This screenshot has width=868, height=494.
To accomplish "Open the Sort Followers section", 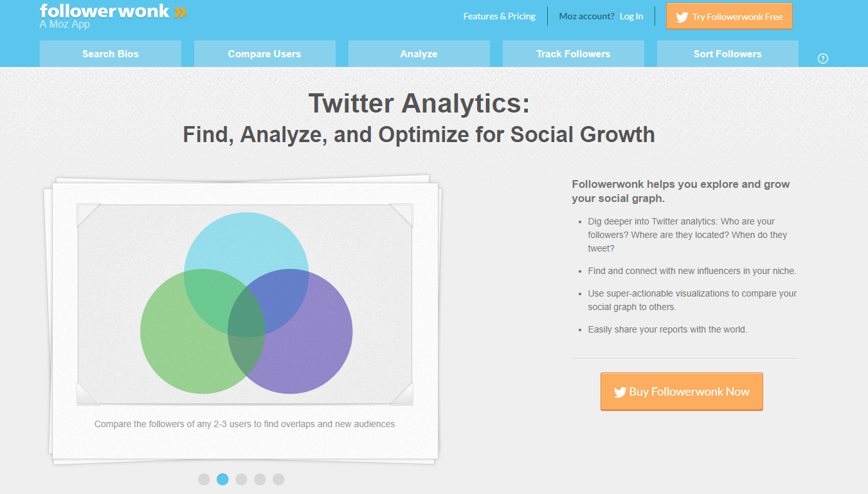I will [x=727, y=53].
